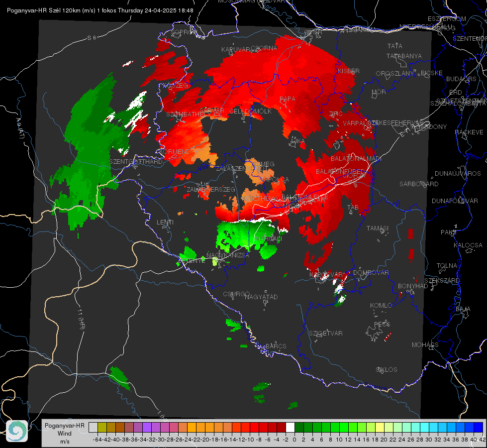Image resolution: width=487 pixels, height=448 pixels.
Task: Click the 42 value on the legend
Action: [x=482, y=440]
